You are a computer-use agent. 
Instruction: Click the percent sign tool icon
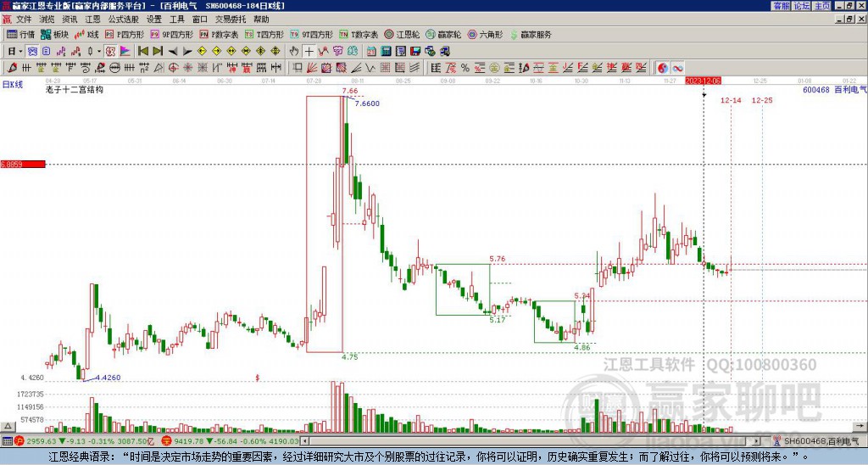[x=465, y=68]
